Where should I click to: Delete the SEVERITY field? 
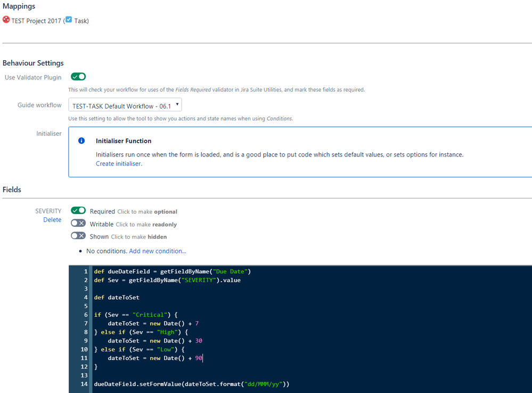(x=52, y=219)
